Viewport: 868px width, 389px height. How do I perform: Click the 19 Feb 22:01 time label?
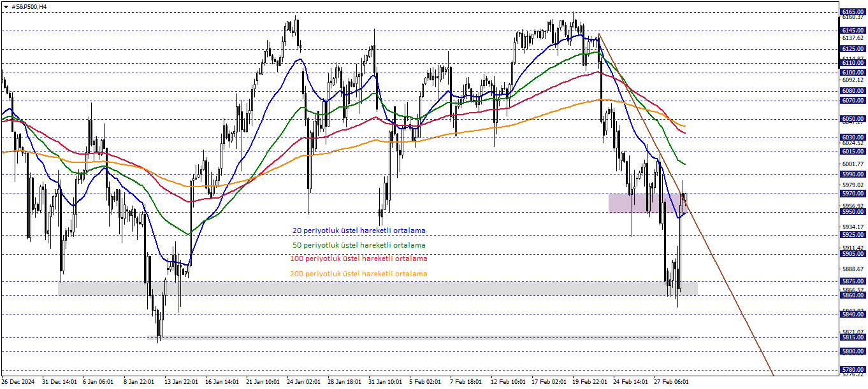click(590, 382)
